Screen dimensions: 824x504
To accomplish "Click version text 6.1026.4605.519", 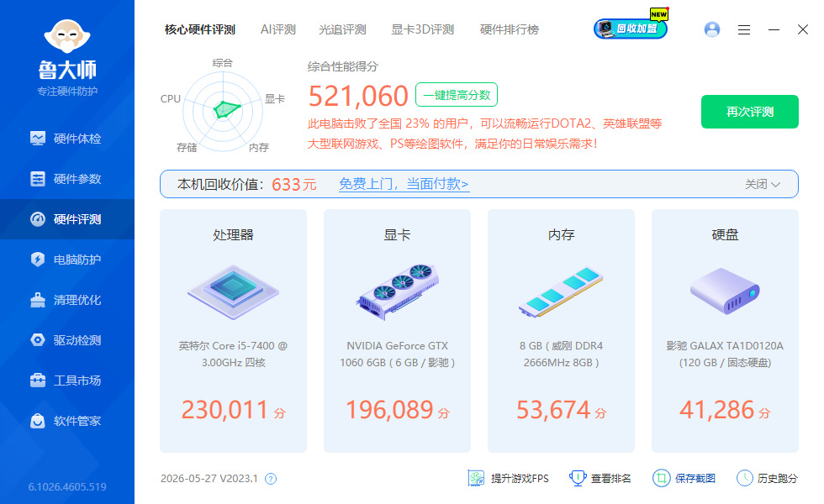I will tap(67, 486).
